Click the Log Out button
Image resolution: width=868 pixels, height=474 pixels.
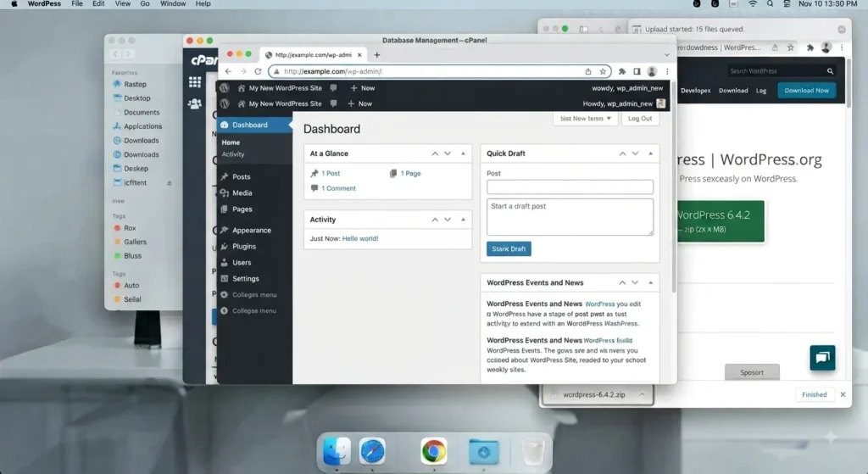click(640, 119)
